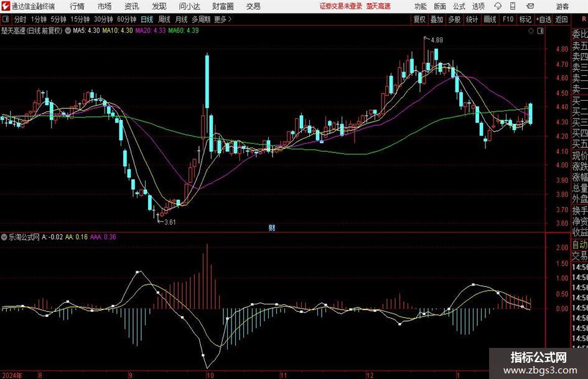
Task: Open the 行情 menu
Action: coord(77,6)
